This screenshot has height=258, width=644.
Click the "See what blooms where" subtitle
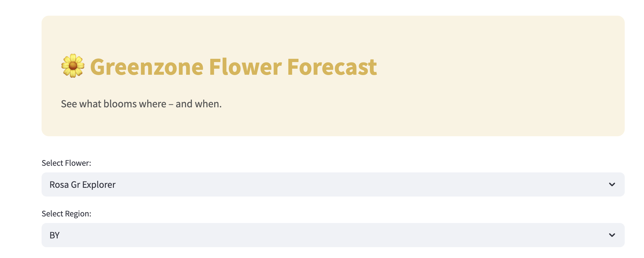[x=114, y=104]
